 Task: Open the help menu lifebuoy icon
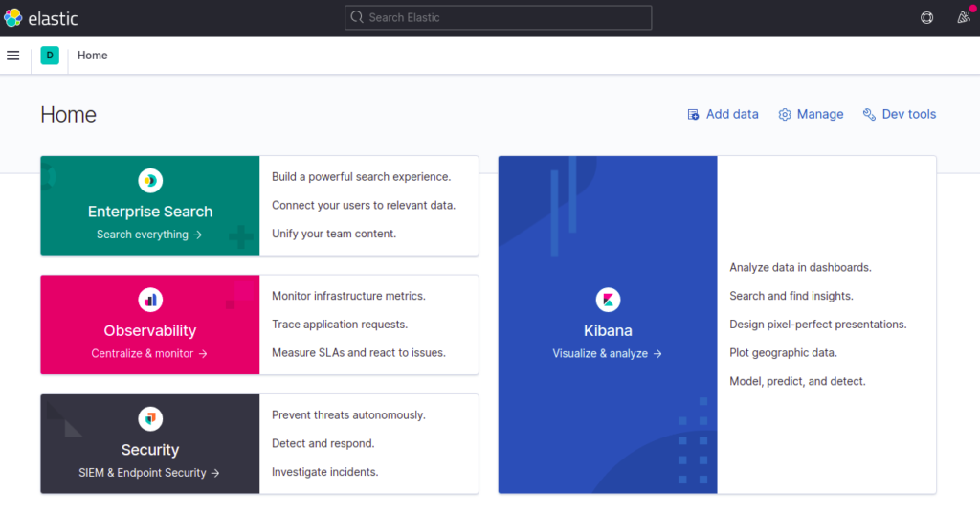(926, 18)
